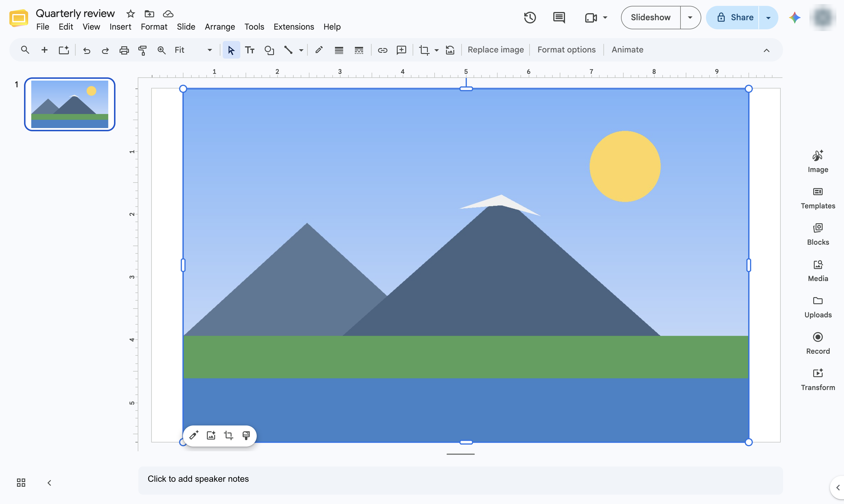Open Gemini assistant sparkle icon
Image resolution: width=844 pixels, height=504 pixels.
coord(794,17)
